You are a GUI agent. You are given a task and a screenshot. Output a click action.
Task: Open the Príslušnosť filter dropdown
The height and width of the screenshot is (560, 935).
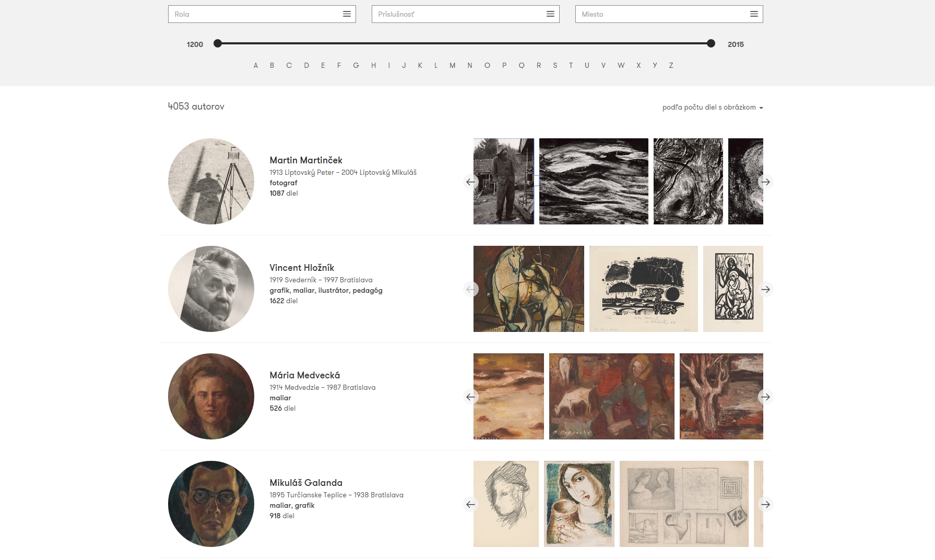point(465,14)
